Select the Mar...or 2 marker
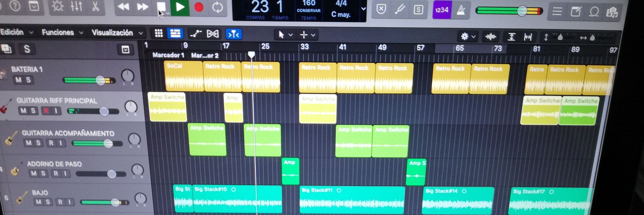The width and height of the screenshot is (644, 215). 205,55
